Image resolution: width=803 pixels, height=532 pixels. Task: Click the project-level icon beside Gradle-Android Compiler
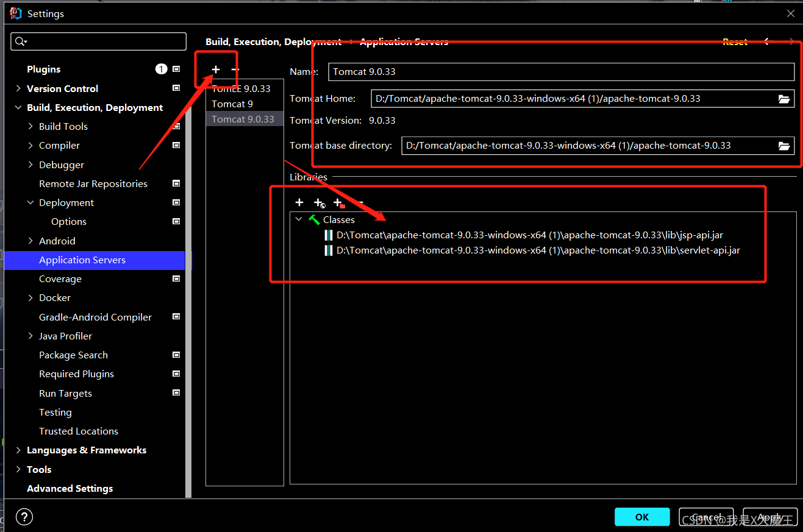coord(176,317)
